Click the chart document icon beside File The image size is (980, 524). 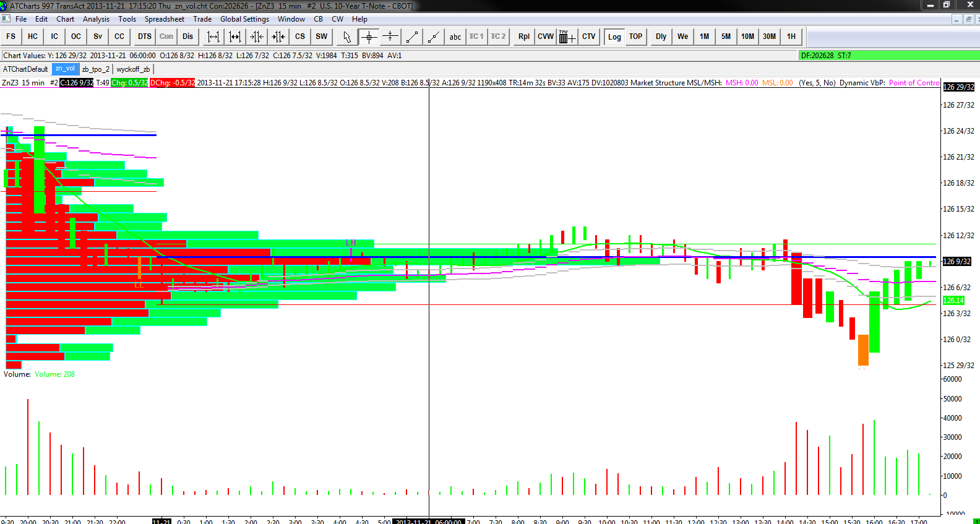coord(6,19)
